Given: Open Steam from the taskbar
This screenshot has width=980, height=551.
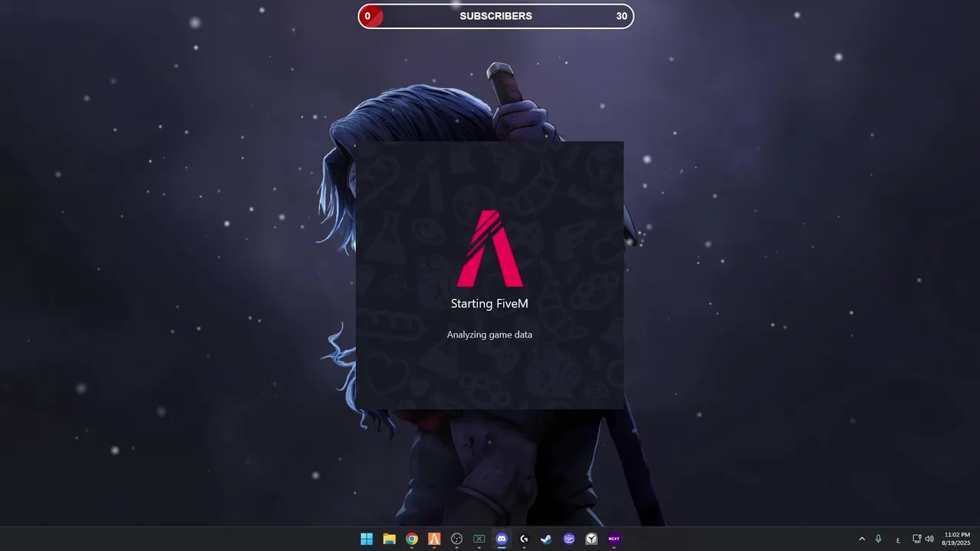Looking at the screenshot, I should (547, 539).
